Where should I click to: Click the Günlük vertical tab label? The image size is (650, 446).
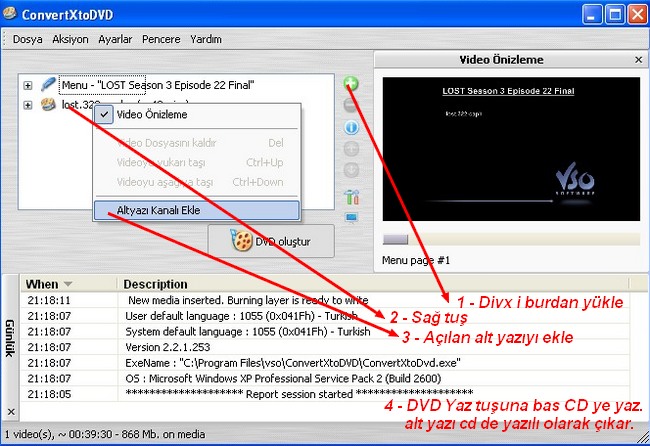[10, 338]
